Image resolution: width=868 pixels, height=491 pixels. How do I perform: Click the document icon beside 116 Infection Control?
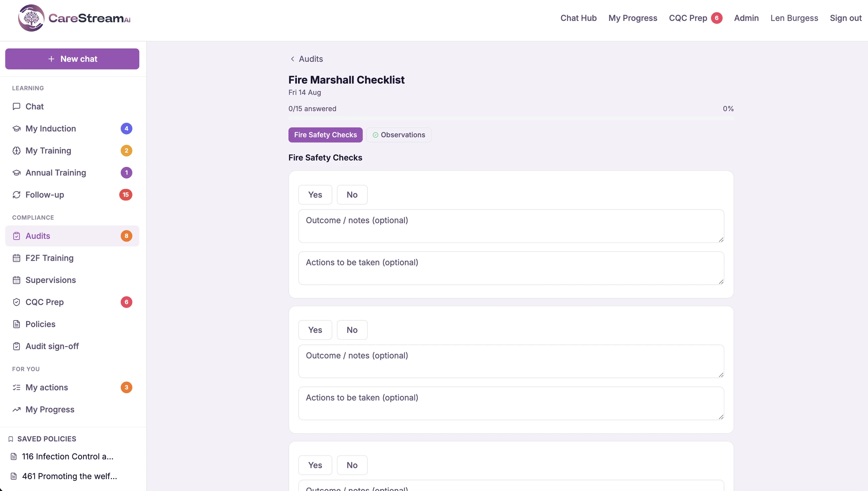[x=14, y=457]
